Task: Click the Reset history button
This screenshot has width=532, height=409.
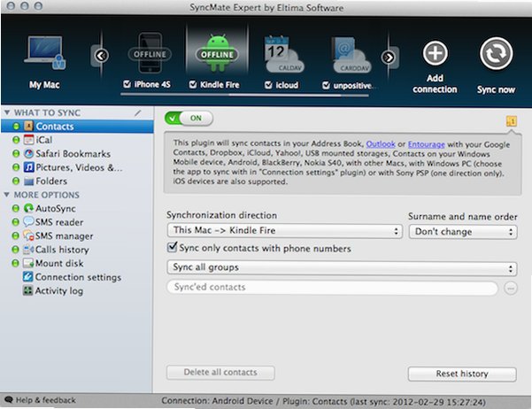Action: (462, 374)
